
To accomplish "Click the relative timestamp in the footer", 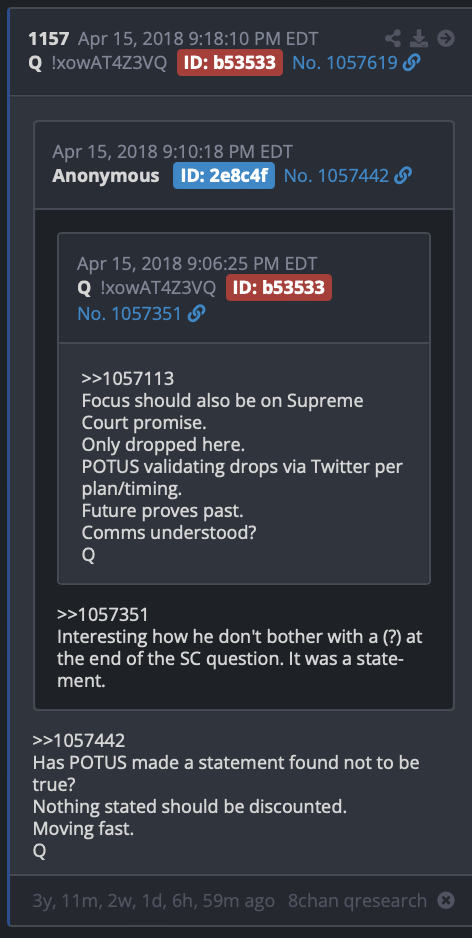I will [154, 900].
